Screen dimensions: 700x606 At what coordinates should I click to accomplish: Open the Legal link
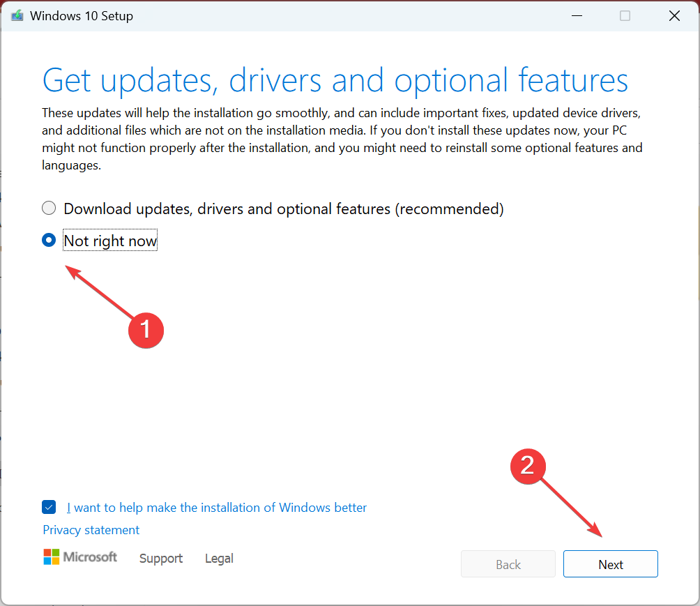[219, 558]
